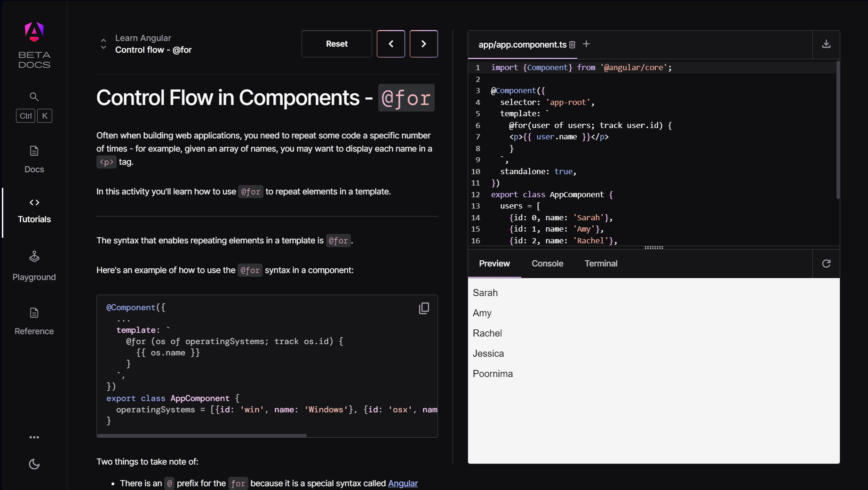Click the Tutorials sidebar label
The width and height of the screenshot is (868, 490).
pos(34,219)
